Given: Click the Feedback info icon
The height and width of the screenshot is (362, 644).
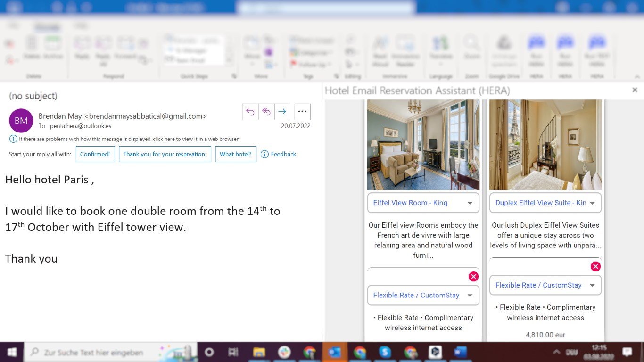Looking at the screenshot, I should tap(264, 154).
